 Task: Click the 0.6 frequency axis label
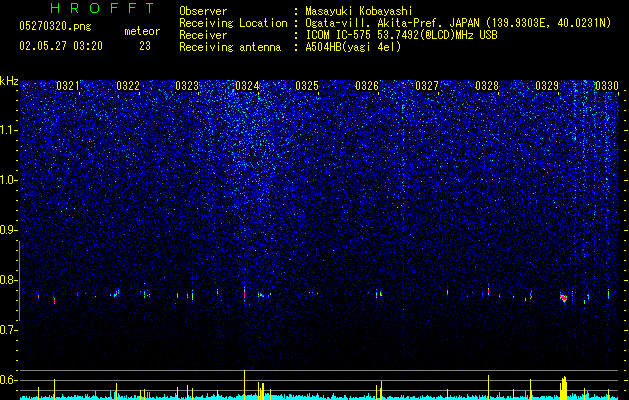(9, 380)
